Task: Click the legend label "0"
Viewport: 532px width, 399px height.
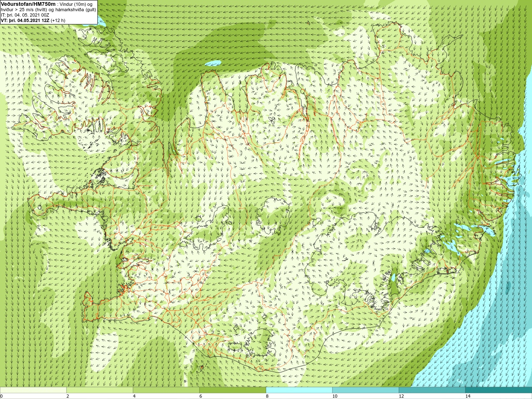Action: coord(2,396)
